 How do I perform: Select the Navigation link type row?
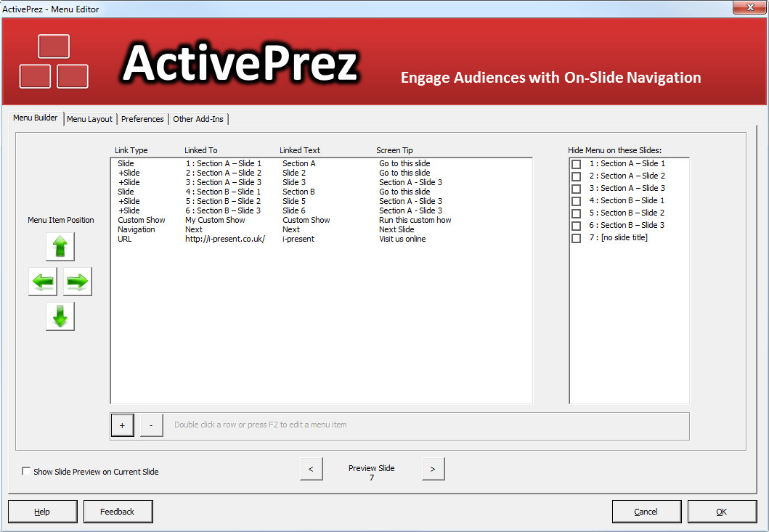(x=321, y=229)
